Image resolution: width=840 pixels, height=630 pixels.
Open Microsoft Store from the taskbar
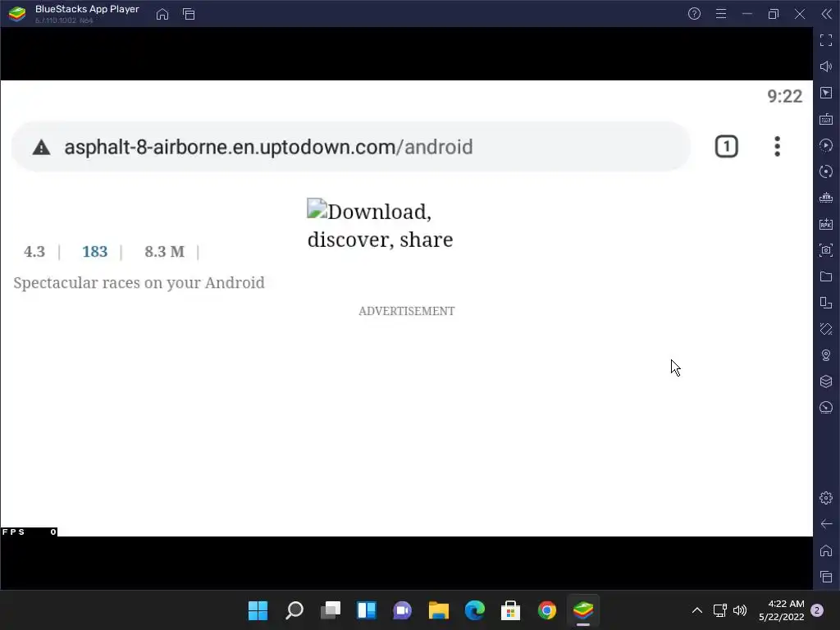[x=510, y=610]
